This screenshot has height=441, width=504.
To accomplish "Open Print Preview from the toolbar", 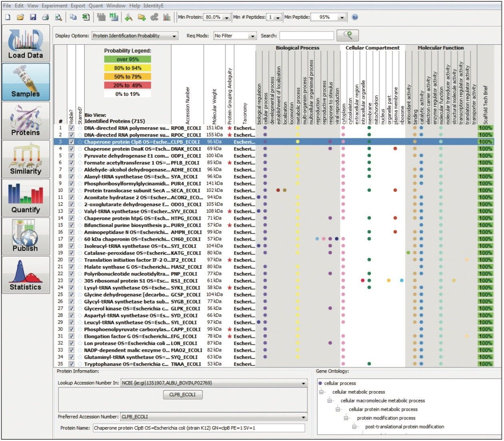I will point(58,17).
